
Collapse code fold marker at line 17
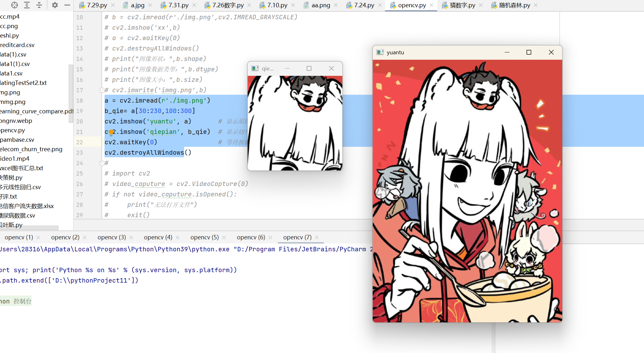pos(102,90)
